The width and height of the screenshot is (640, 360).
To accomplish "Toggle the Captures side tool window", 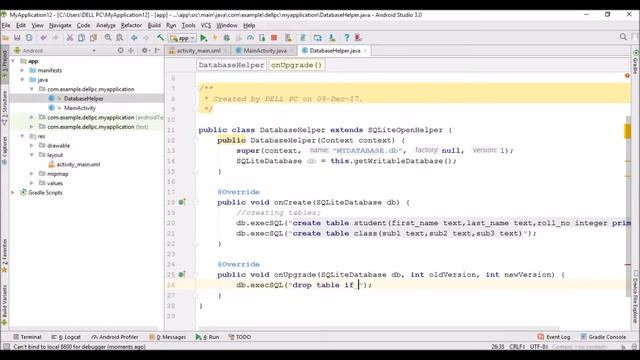I will click(x=4, y=150).
